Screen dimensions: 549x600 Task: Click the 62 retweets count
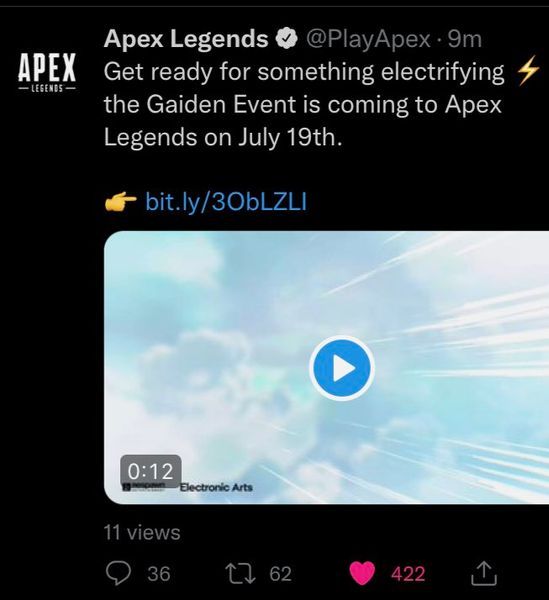pyautogui.click(x=280, y=574)
